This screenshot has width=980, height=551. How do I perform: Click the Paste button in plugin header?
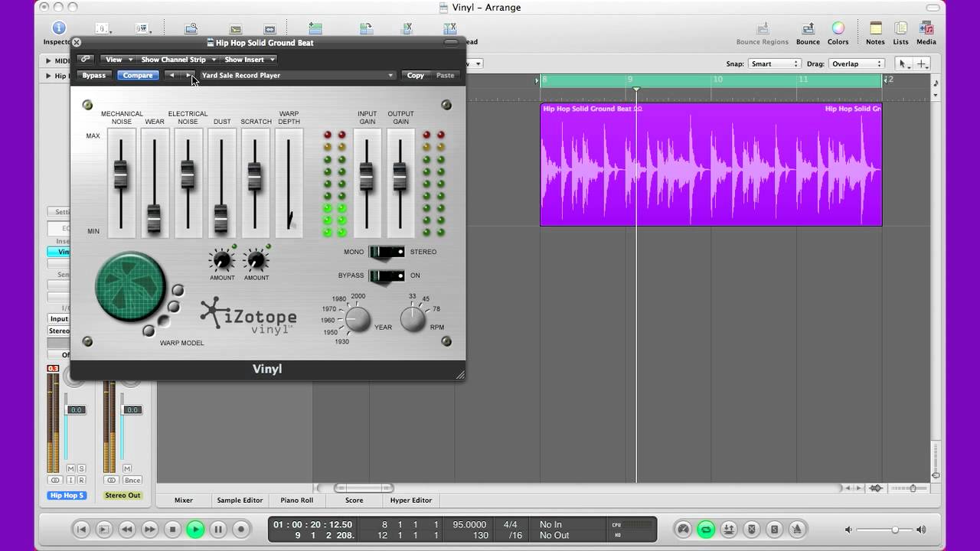446,75
